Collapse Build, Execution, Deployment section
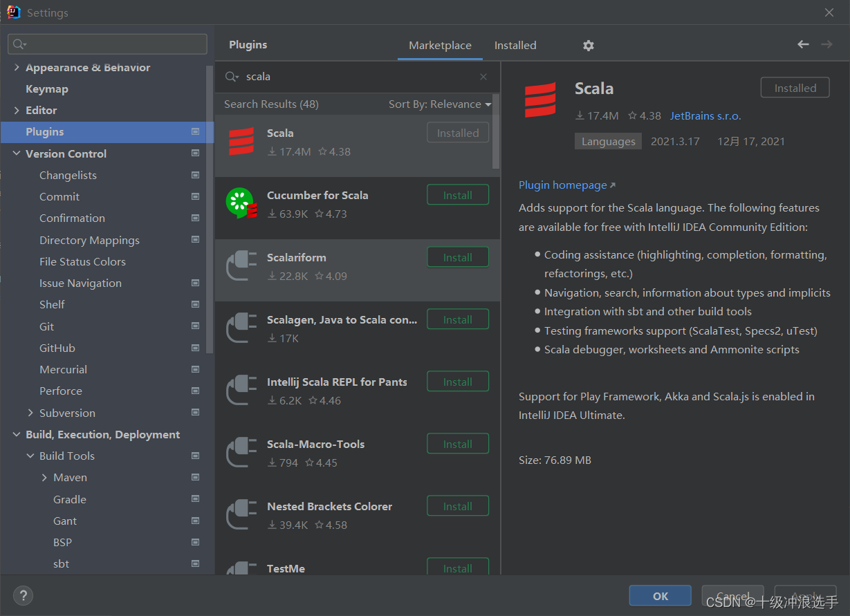Screen dimensions: 850x616 [x=17, y=435]
